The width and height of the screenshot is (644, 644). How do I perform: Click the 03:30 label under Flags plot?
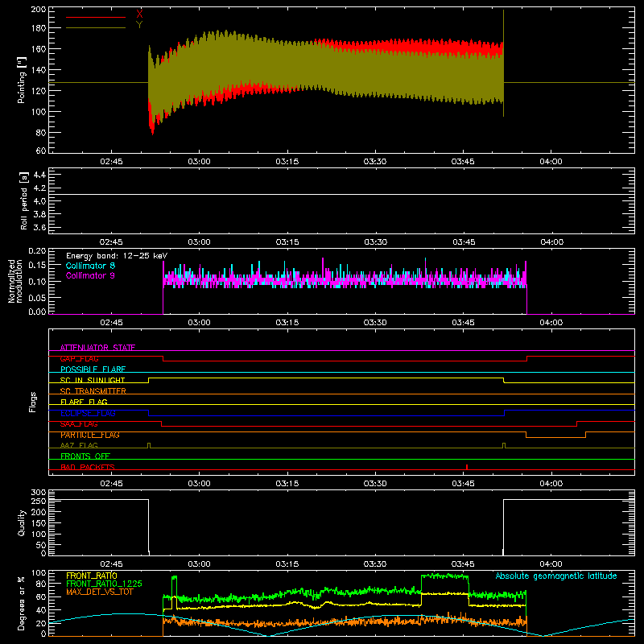[x=375, y=484]
